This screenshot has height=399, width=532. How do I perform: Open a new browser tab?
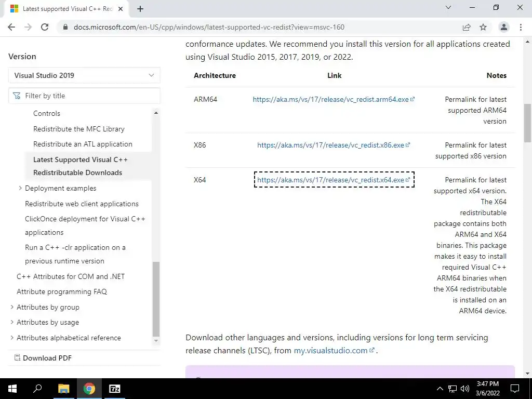[x=140, y=9]
